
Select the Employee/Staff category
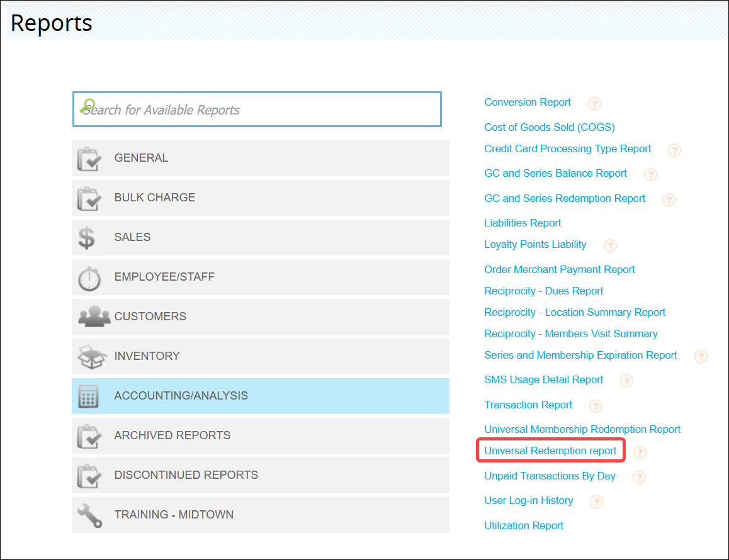pyautogui.click(x=261, y=277)
